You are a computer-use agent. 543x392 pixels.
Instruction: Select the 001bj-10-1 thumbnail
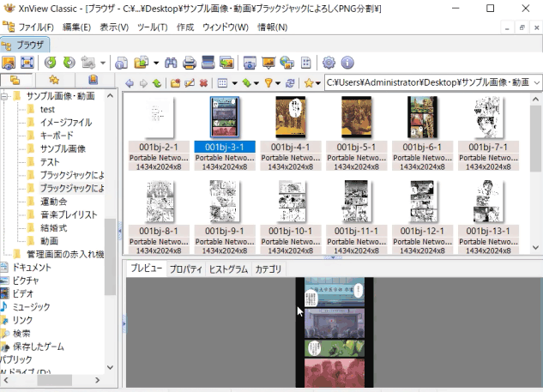point(291,218)
